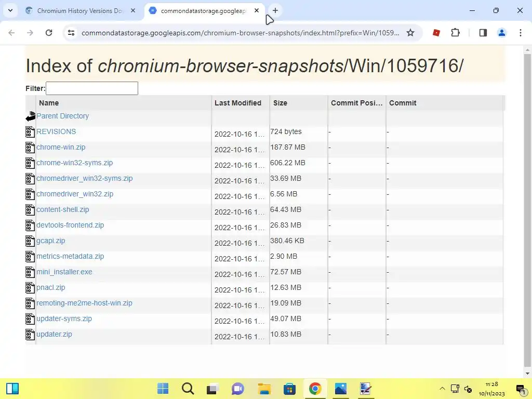Click the Parent Directory back-arrow icon
532x399 pixels.
point(31,116)
